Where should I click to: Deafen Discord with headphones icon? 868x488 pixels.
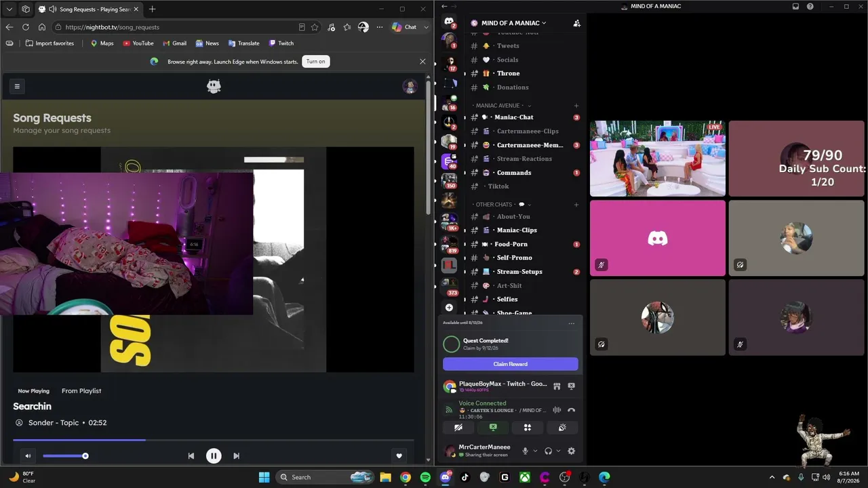tap(548, 451)
